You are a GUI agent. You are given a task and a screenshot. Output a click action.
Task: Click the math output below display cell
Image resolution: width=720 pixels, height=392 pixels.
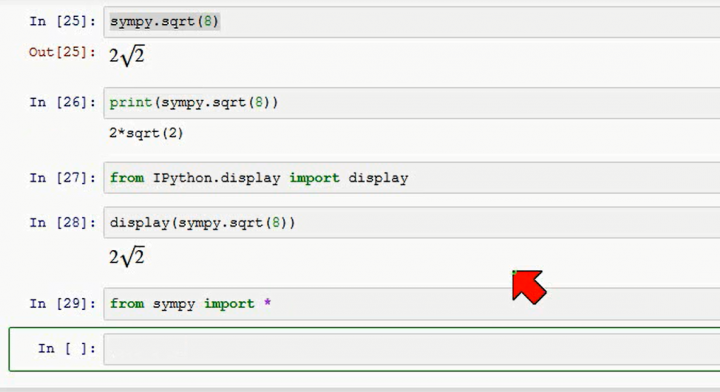(x=127, y=257)
